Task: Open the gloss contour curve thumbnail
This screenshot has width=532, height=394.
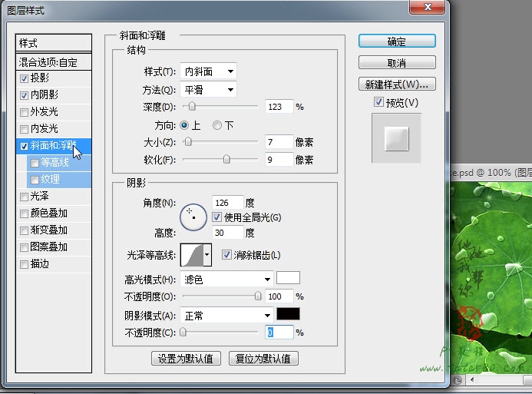Action: [x=192, y=255]
